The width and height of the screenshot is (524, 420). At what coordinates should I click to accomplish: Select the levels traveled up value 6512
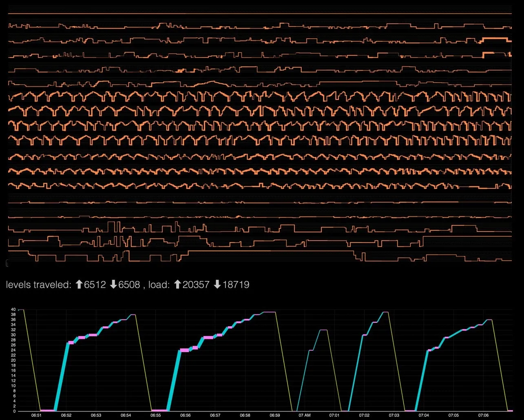pos(95,285)
